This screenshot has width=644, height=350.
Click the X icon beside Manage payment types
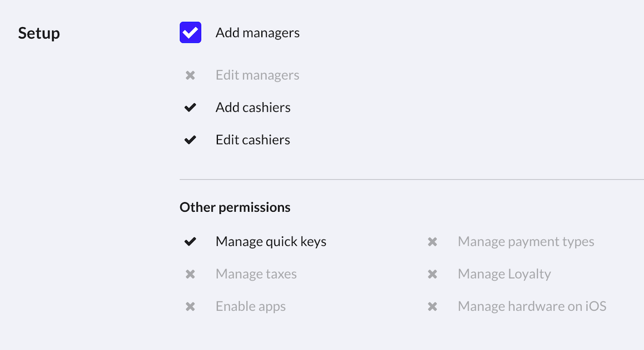[433, 242]
